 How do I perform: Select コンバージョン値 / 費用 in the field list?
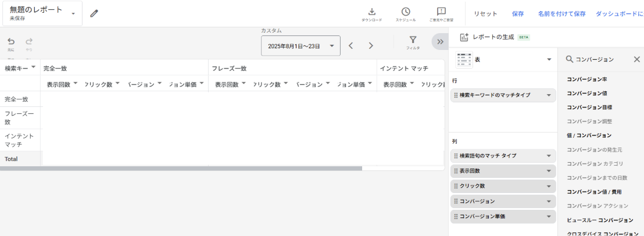tap(594, 192)
